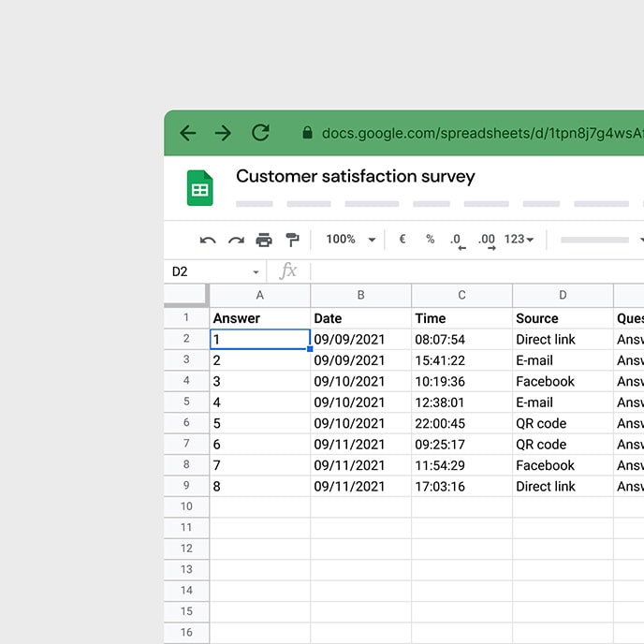Select the cell with time 22:00:45
The width and height of the screenshot is (644, 644).
(x=462, y=423)
